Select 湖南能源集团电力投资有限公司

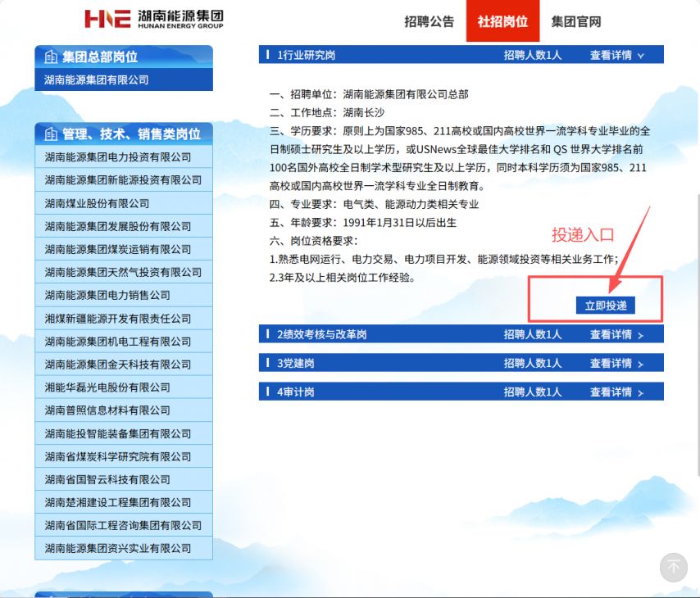click(124, 157)
